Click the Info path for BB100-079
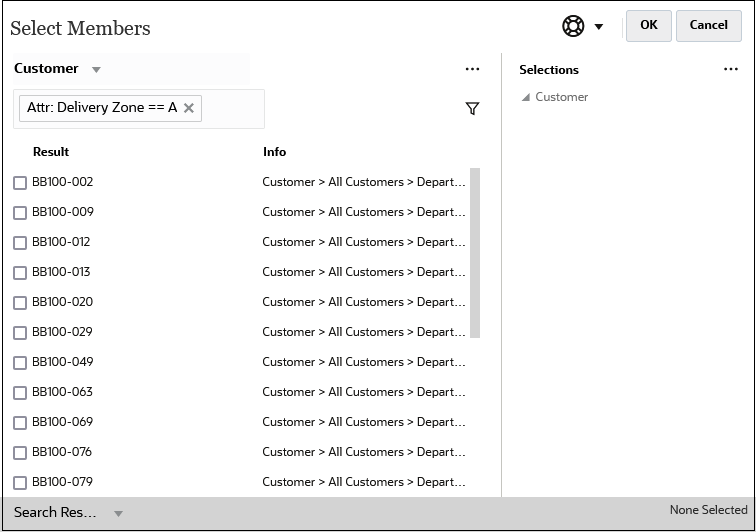756x532 pixels. (364, 481)
